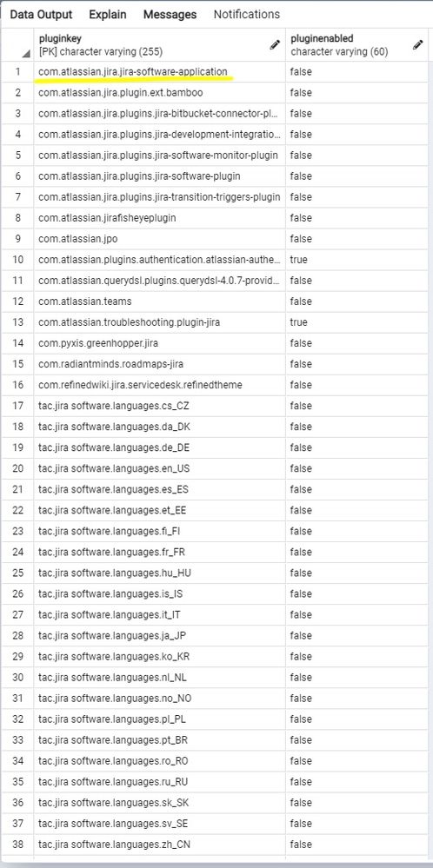Select cell com.atlassian.jirafisheyeplugin
The image size is (433, 868).
[159, 218]
